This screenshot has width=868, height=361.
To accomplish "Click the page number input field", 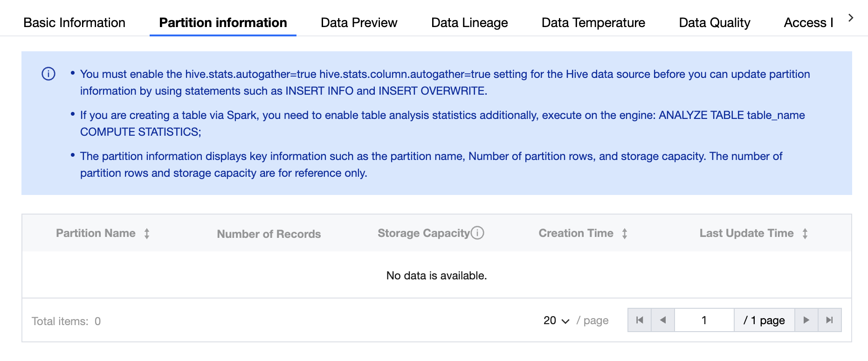I will point(704,320).
